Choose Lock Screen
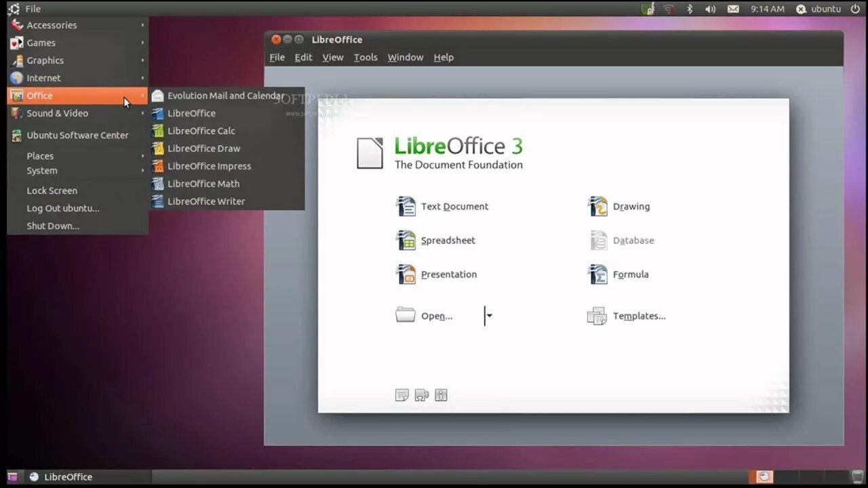This screenshot has height=488, width=868. click(78, 190)
